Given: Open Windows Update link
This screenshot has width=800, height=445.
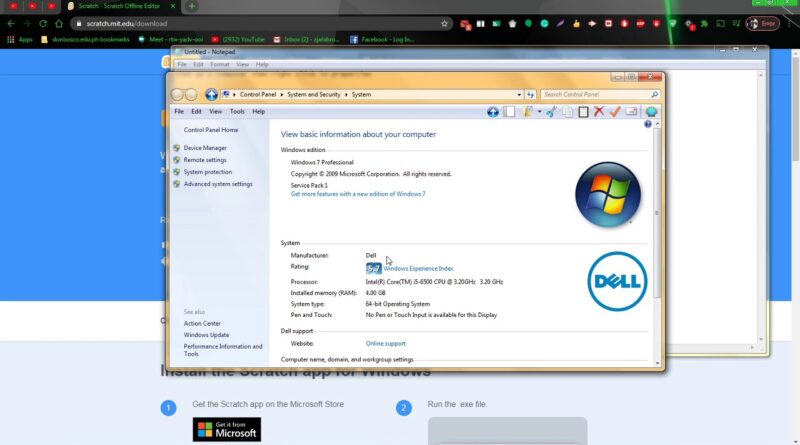Looking at the screenshot, I should tap(206, 335).
